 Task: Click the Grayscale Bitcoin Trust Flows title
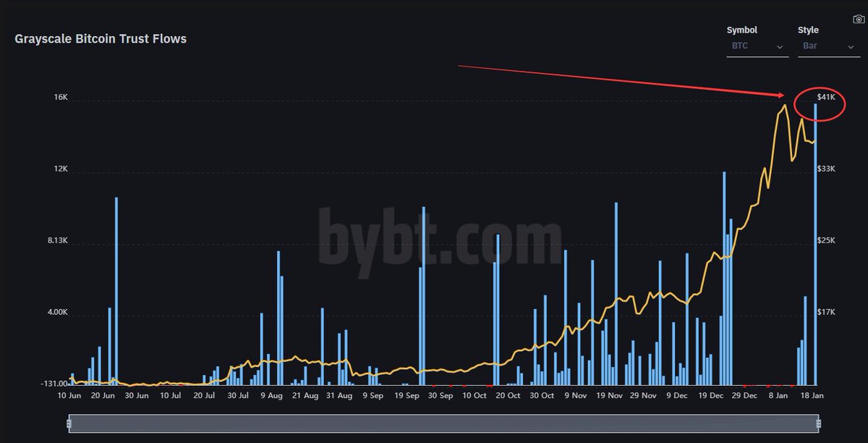tap(101, 38)
